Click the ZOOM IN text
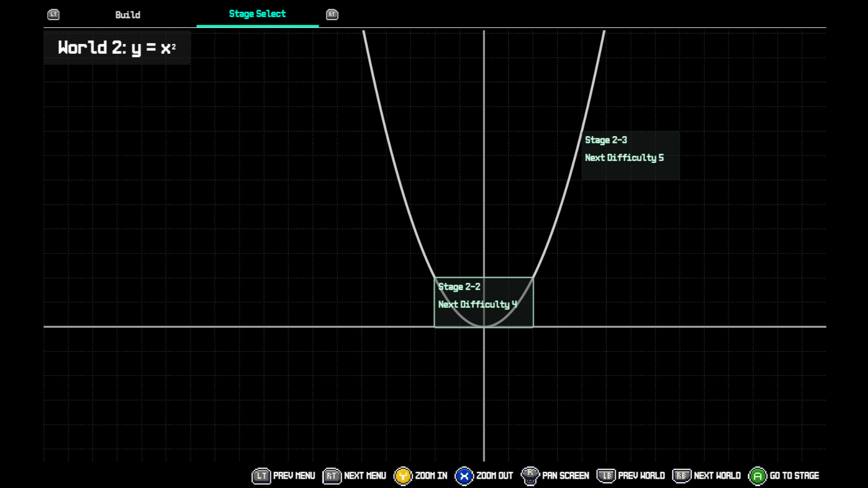 pos(431,476)
